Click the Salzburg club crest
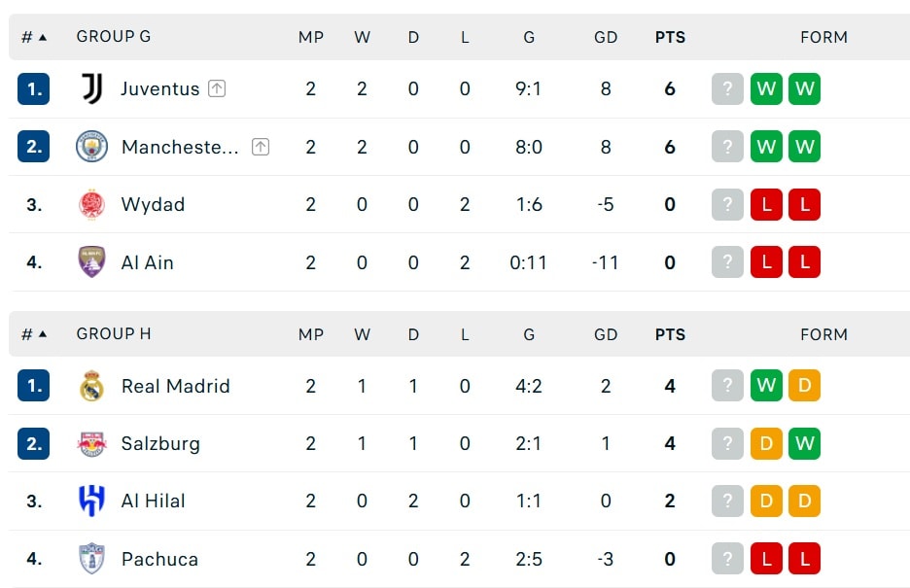 (x=91, y=443)
